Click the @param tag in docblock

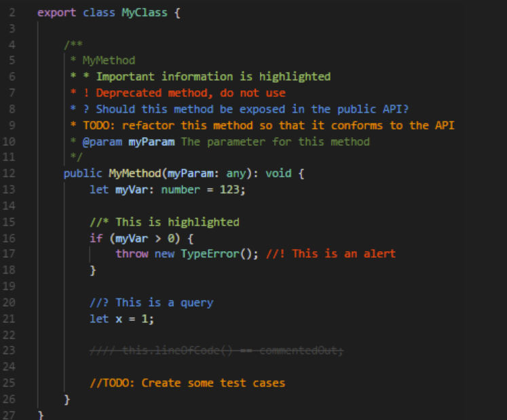tap(102, 142)
